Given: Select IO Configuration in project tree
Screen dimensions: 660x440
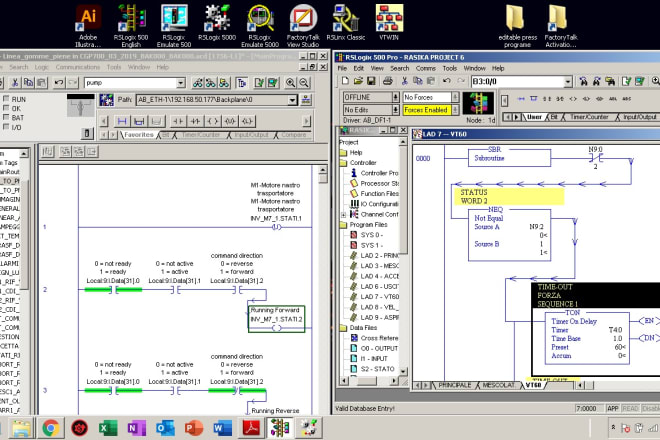Looking at the screenshot, I should click(374, 204).
